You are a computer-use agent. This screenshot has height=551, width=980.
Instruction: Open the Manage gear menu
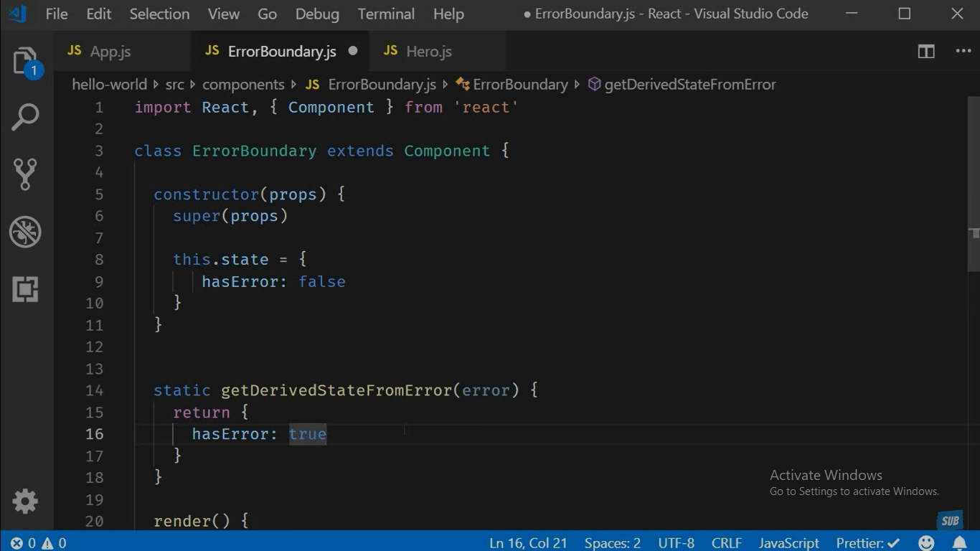[25, 501]
